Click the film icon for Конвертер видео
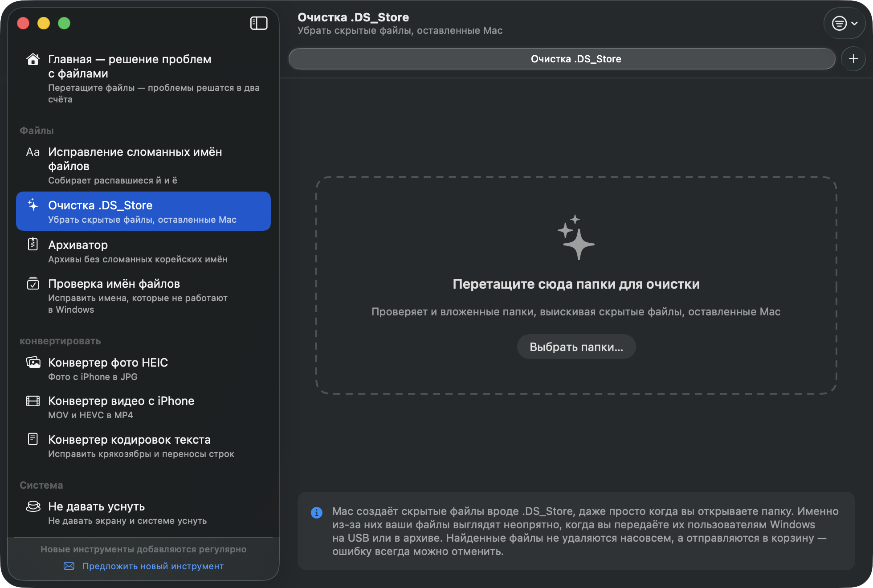This screenshot has height=588, width=873. [33, 401]
